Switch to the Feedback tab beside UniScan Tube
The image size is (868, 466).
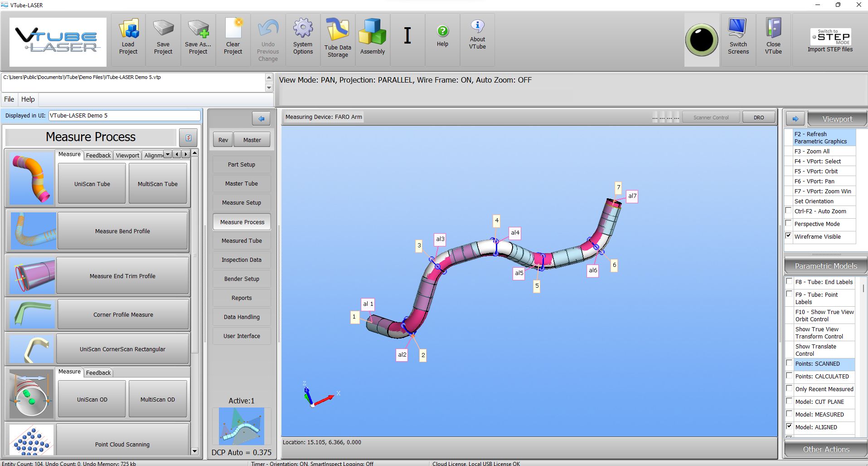98,155
